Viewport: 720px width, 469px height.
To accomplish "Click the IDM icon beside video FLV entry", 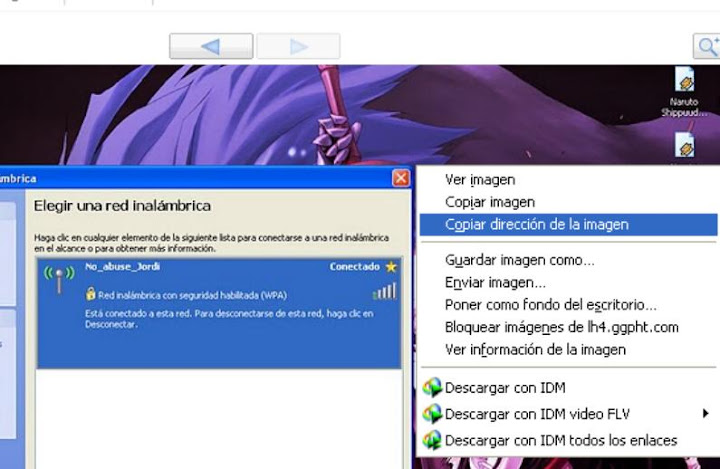I will [x=432, y=414].
